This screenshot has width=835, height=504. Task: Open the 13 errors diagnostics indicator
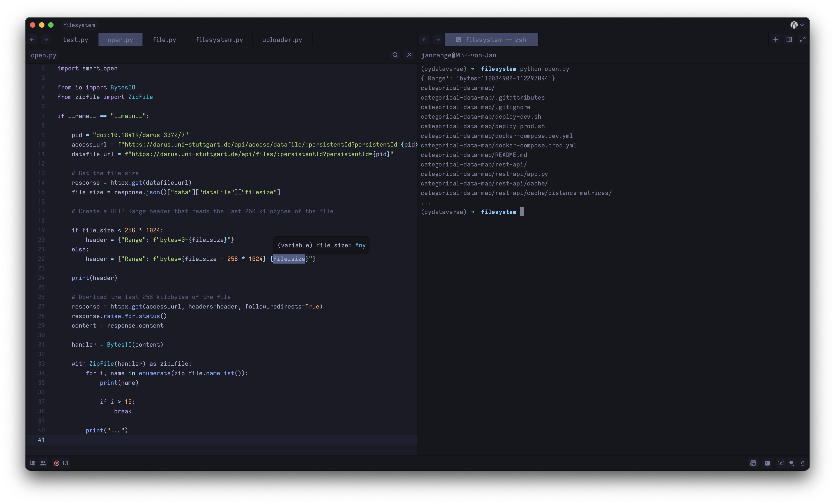pos(61,463)
